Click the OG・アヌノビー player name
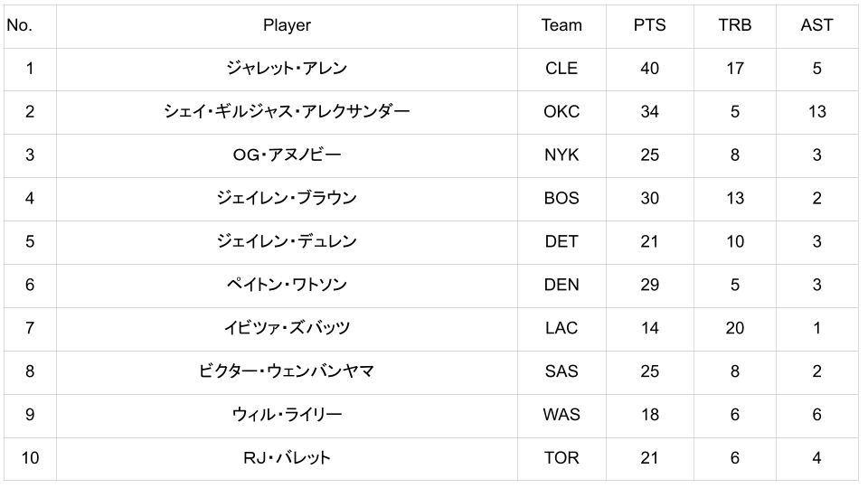 [x=287, y=155]
